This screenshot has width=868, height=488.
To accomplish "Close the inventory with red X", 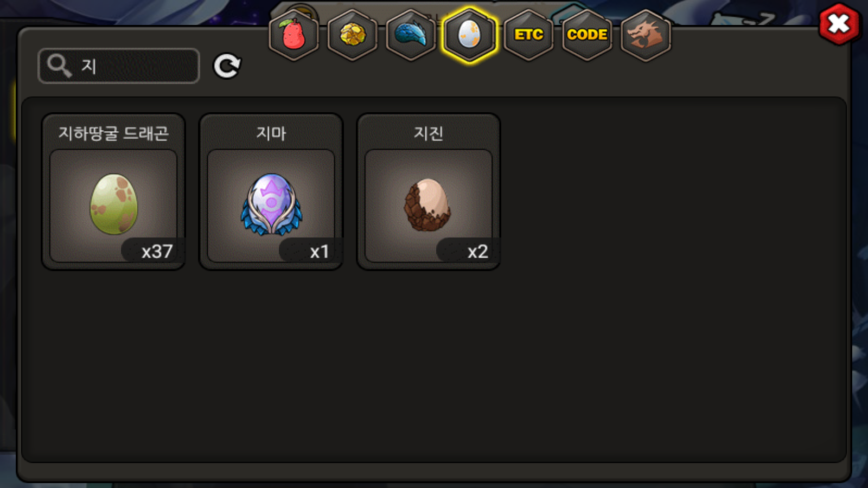I will pyautogui.click(x=839, y=24).
